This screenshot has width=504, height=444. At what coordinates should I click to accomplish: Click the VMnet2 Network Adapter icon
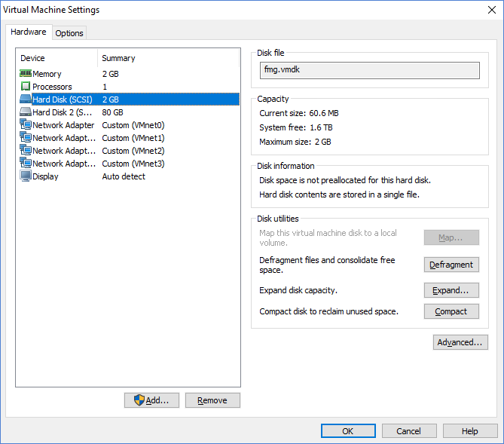click(26, 151)
